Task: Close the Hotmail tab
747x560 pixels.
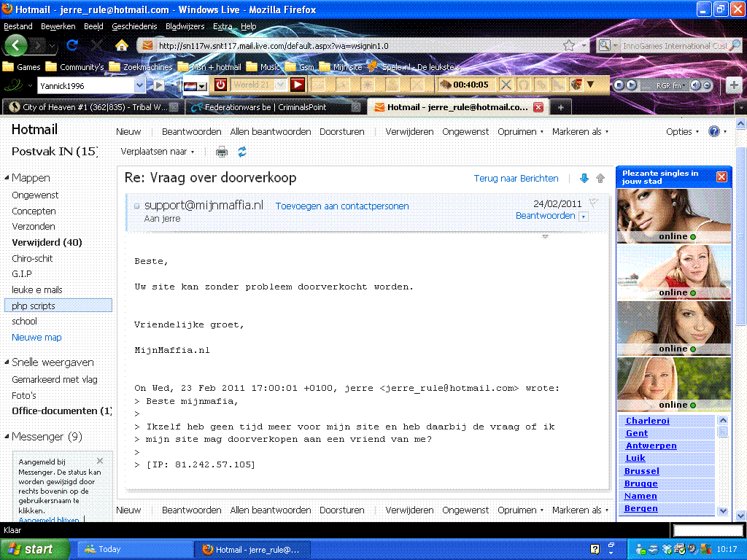Action: pyautogui.click(x=538, y=107)
